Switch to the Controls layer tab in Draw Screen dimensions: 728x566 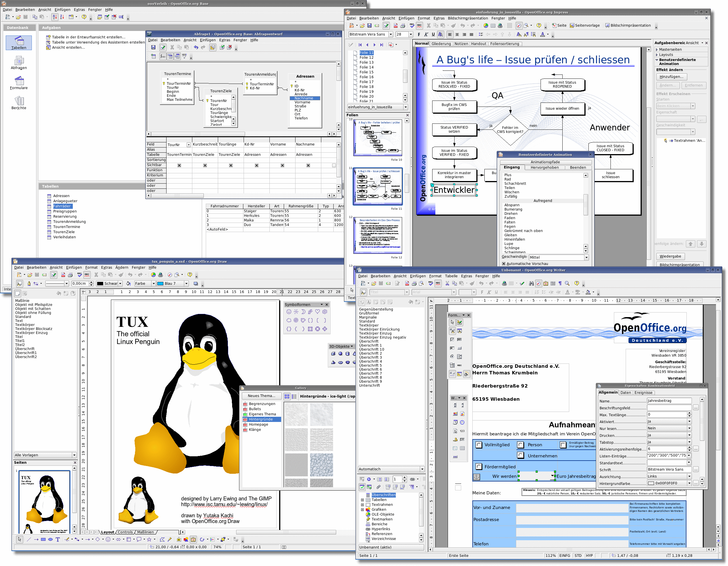[125, 532]
